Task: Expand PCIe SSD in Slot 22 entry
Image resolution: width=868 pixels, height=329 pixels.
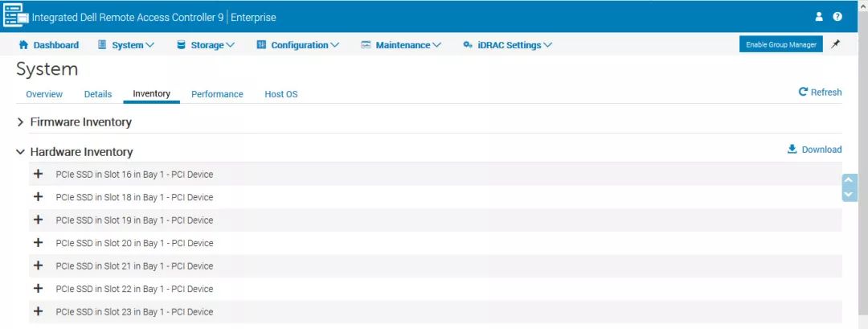Action: point(39,289)
